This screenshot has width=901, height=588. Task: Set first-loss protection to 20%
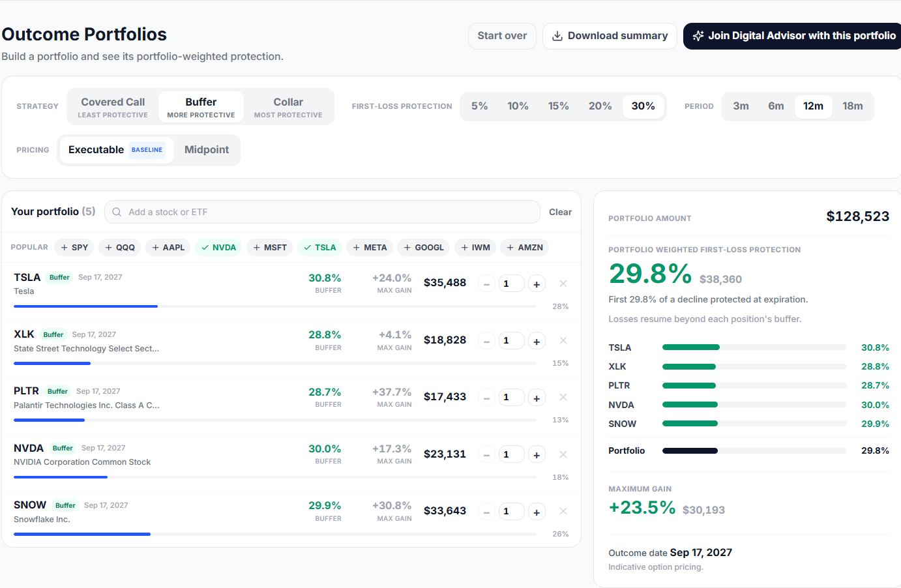(x=600, y=106)
